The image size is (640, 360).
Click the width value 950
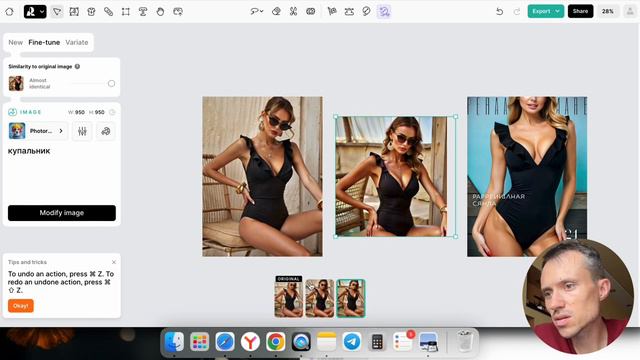(80, 112)
